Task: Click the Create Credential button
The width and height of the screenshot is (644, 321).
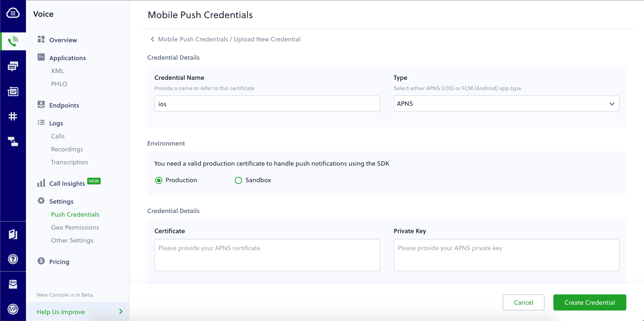Action: pyautogui.click(x=590, y=302)
